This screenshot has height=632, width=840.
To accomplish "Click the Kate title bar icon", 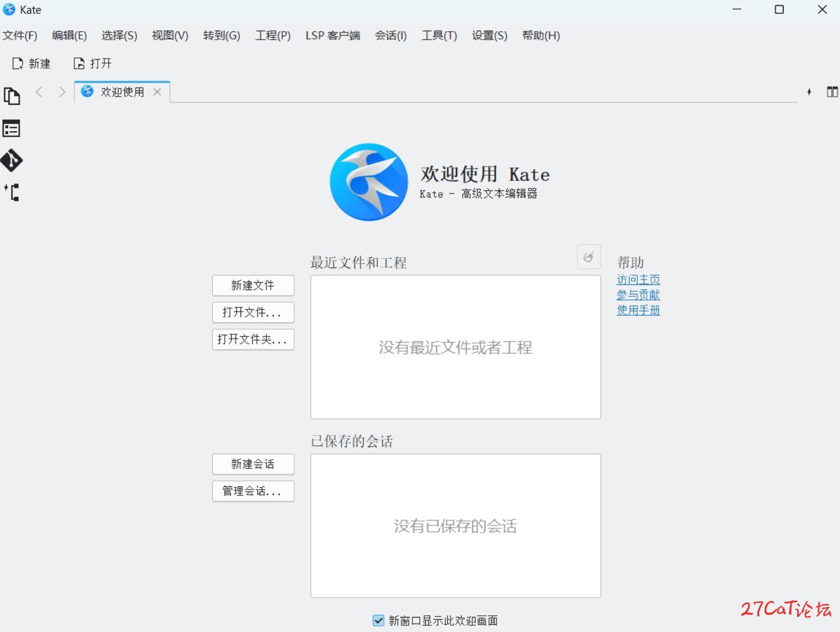I will [x=9, y=9].
